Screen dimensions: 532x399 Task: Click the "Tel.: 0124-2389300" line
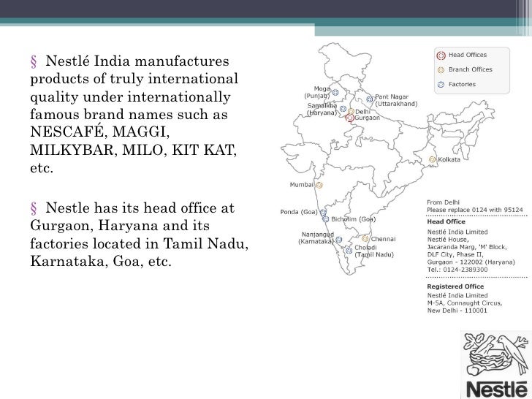pyautogui.click(x=457, y=270)
